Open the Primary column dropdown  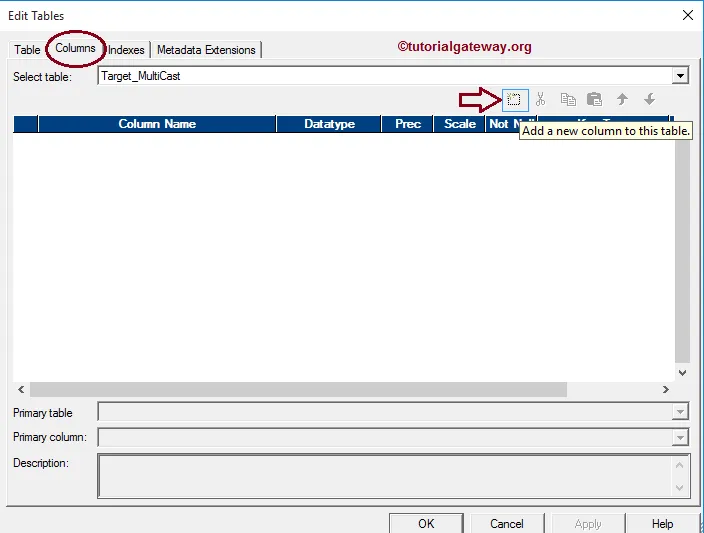click(680, 437)
